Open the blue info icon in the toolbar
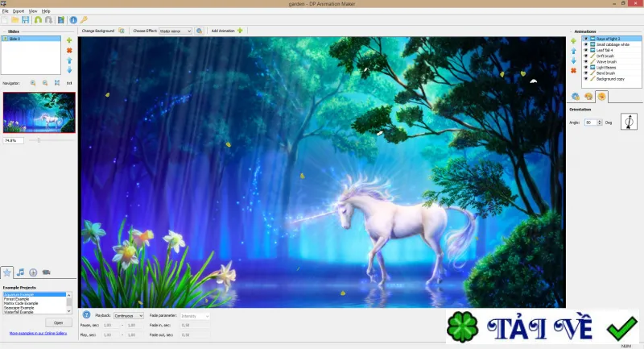The image size is (644, 349). pyautogui.click(x=73, y=19)
